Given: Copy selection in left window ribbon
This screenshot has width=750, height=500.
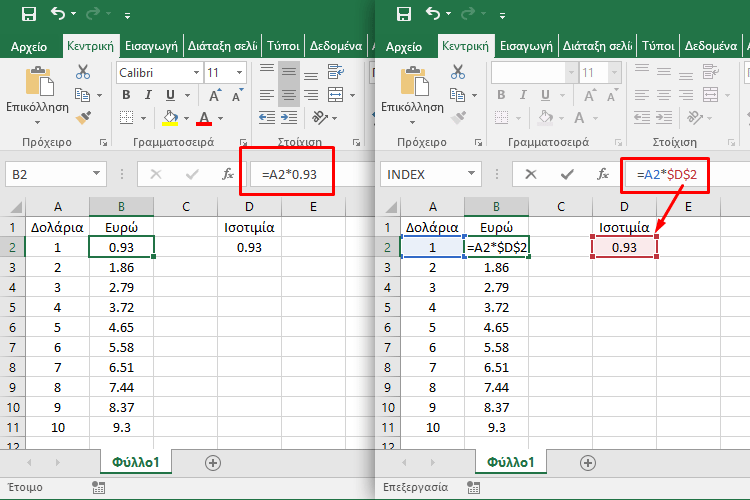Looking at the screenshot, I should coord(83,95).
